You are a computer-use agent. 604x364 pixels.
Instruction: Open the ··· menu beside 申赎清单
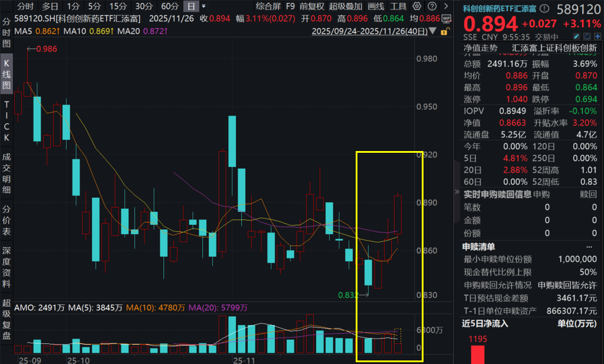589,247
